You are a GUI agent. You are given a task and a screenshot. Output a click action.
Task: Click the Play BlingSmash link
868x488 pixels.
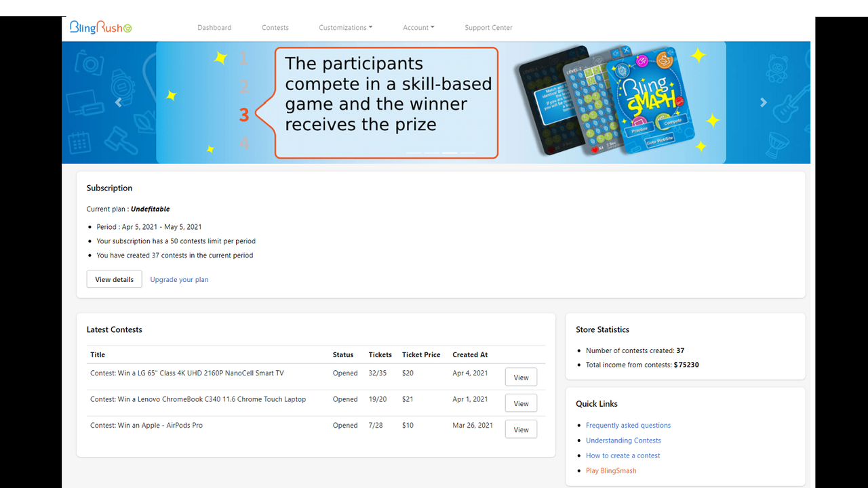point(611,470)
